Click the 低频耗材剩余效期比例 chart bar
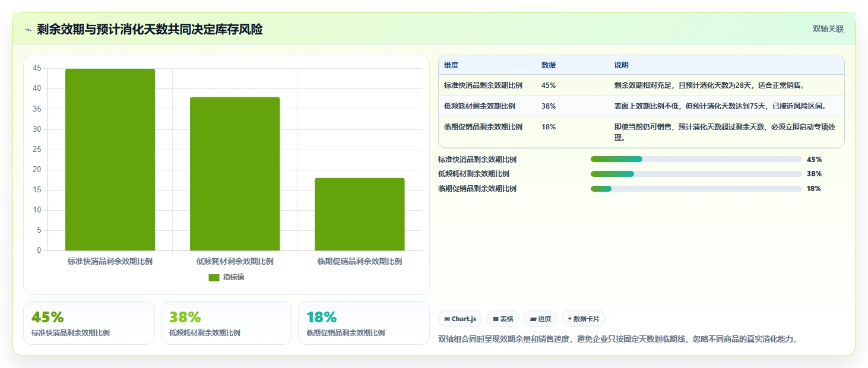Image resolution: width=868 pixels, height=368 pixels. point(235,174)
